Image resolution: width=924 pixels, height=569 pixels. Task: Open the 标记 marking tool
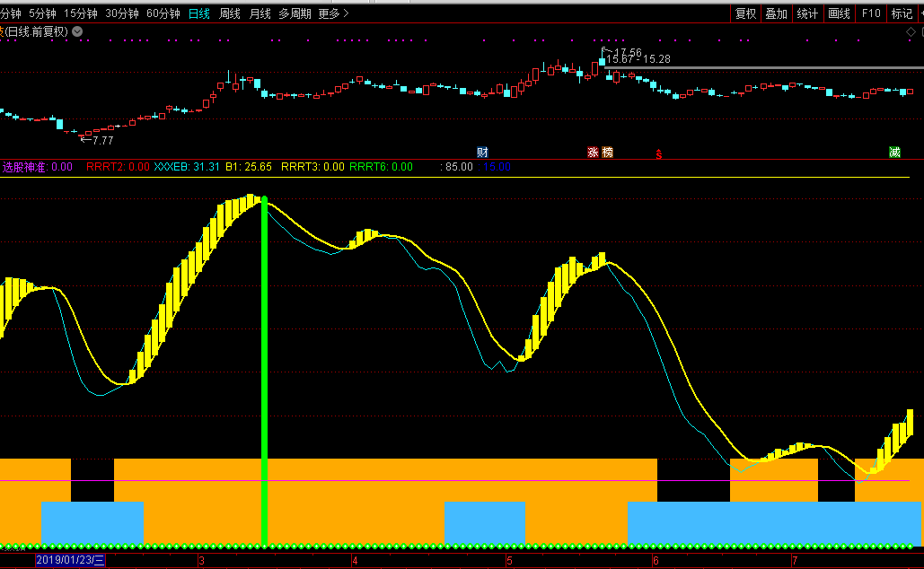click(x=901, y=13)
